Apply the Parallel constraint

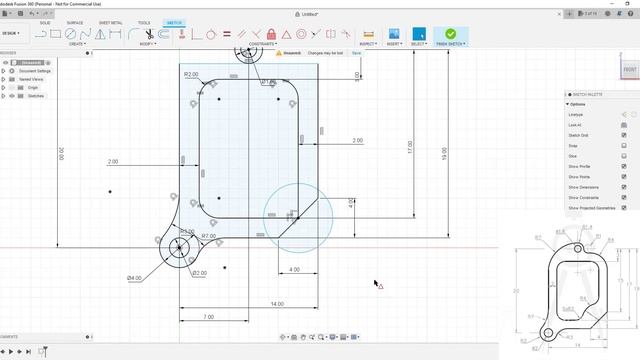[242, 34]
